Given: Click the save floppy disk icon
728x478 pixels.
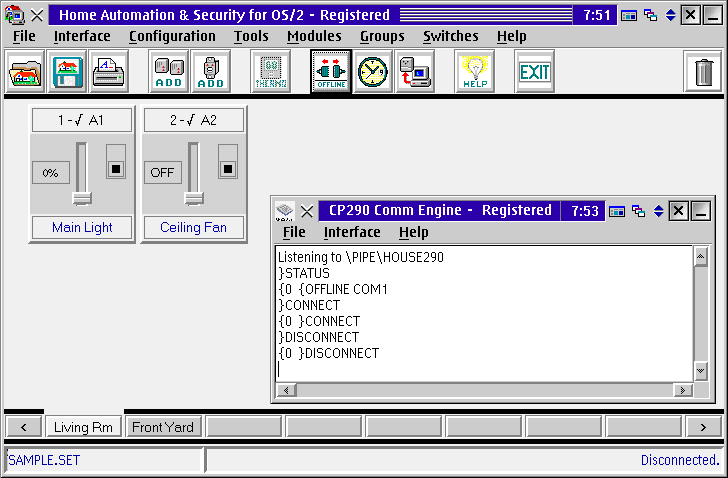Looking at the screenshot, I should click(67, 72).
